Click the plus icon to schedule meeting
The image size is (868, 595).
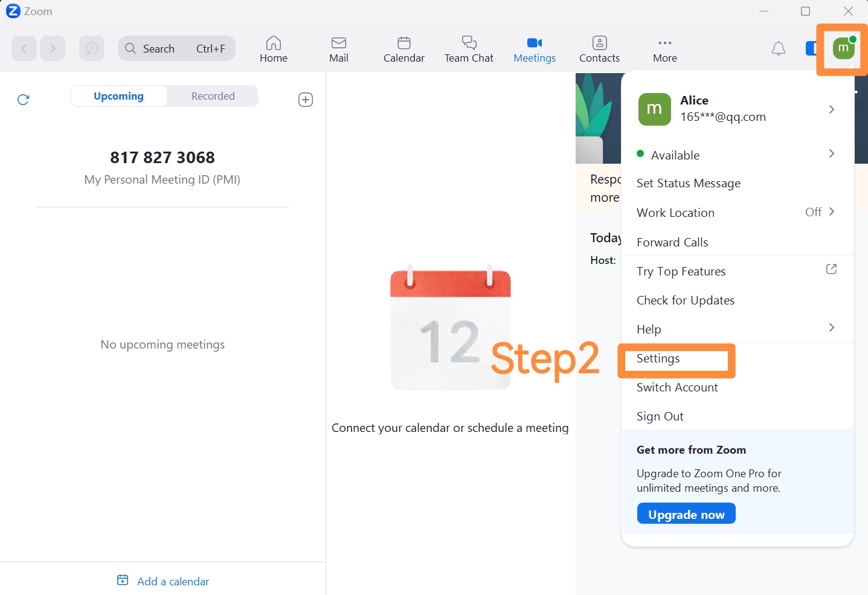coord(306,100)
